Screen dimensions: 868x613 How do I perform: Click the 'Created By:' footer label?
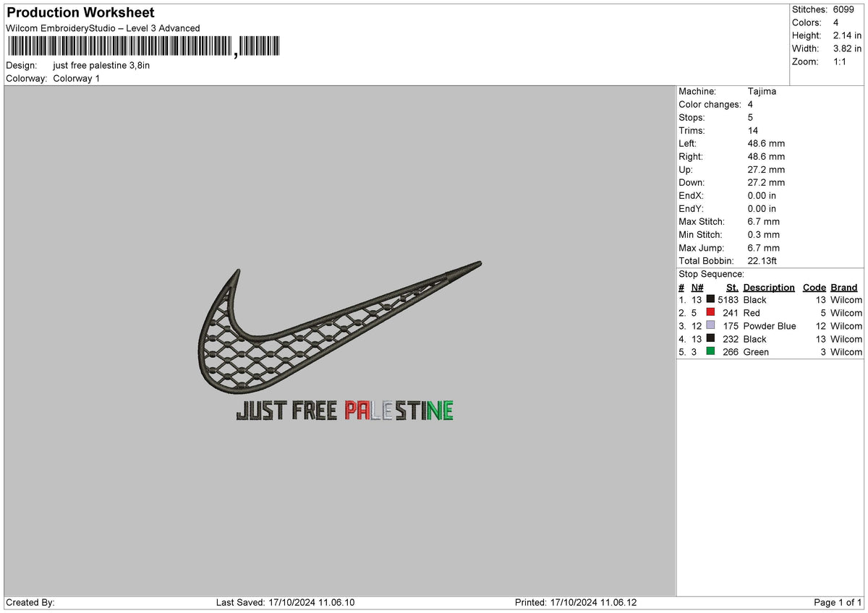[x=30, y=602]
